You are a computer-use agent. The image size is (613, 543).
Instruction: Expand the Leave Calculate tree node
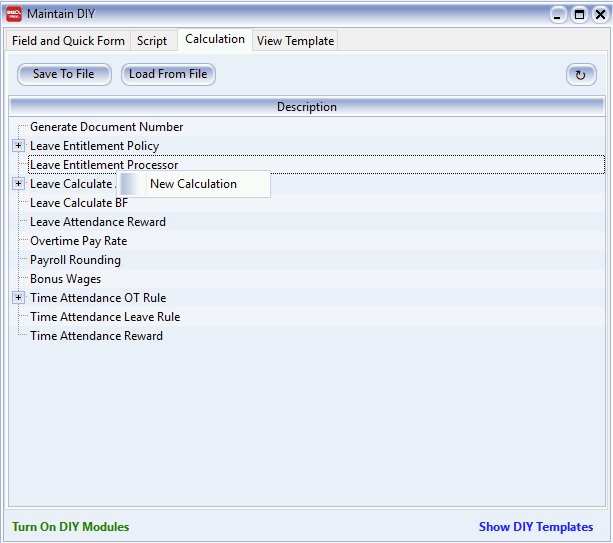click(x=18, y=184)
